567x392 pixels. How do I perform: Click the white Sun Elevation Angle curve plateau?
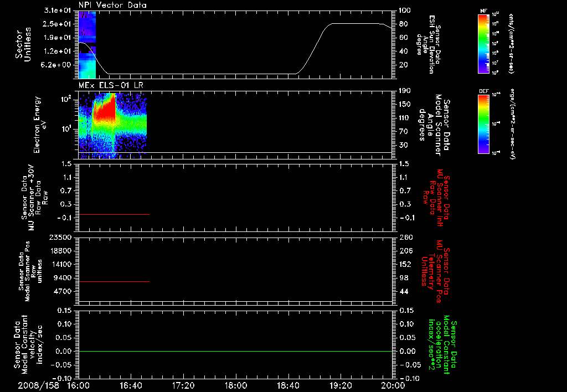(356, 23)
